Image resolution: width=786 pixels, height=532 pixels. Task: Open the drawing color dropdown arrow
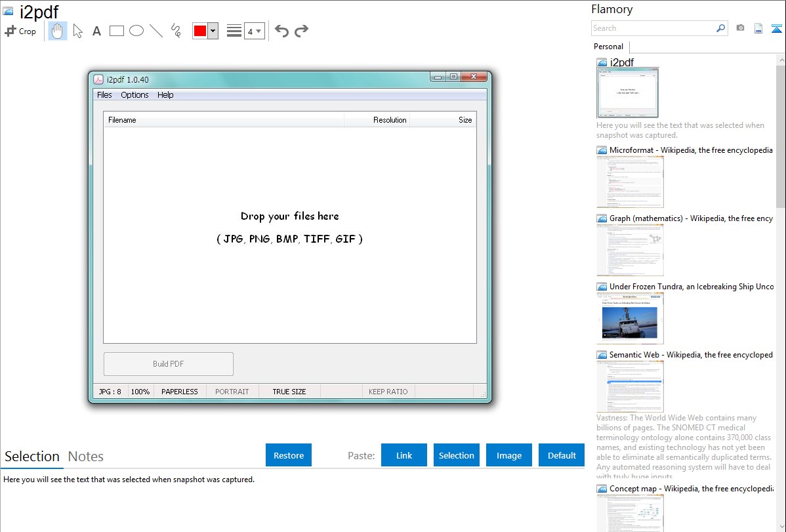(213, 31)
